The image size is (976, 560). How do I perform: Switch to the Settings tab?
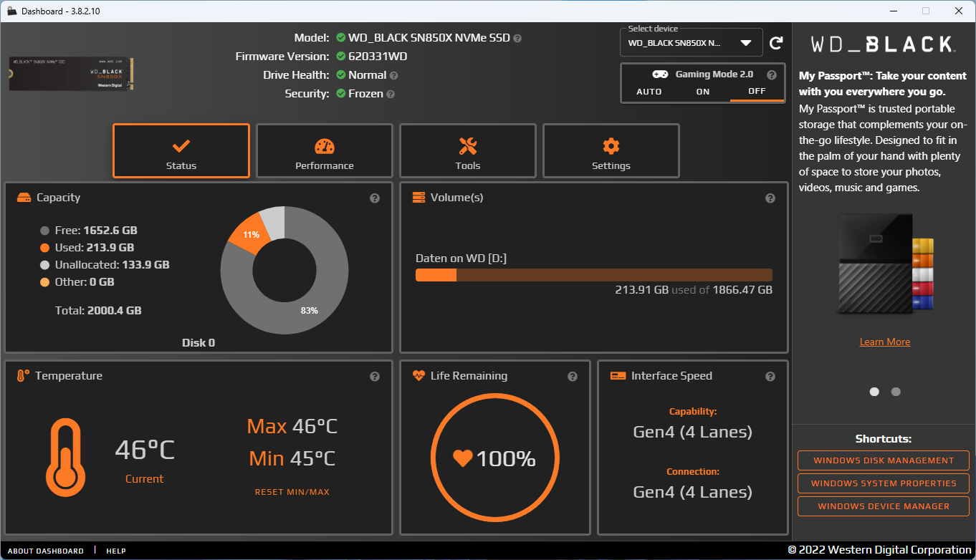[x=611, y=150]
